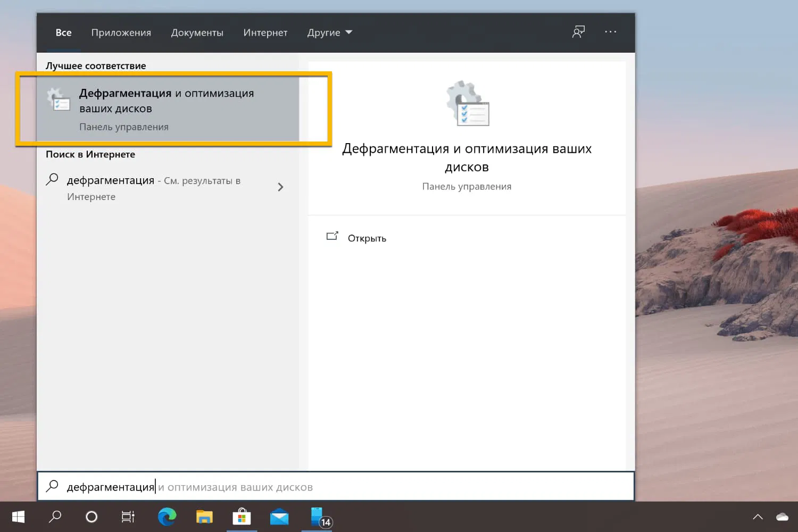Click the taskbar search magnifier icon
The width and height of the screenshot is (798, 532).
pos(55,517)
